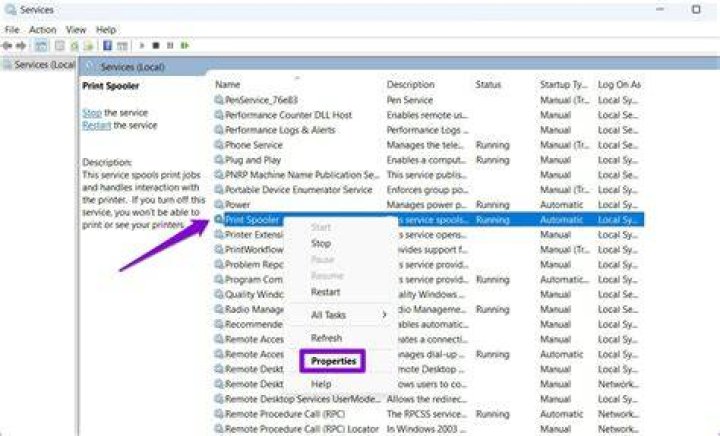This screenshot has width=720, height=436.
Task: Sort by the Log On As column header
Action: pyautogui.click(x=619, y=84)
